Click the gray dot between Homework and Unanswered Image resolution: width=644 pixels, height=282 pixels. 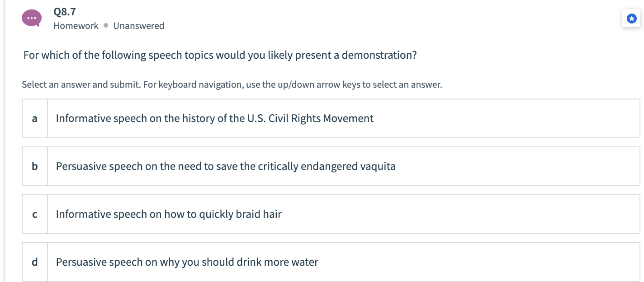[107, 26]
